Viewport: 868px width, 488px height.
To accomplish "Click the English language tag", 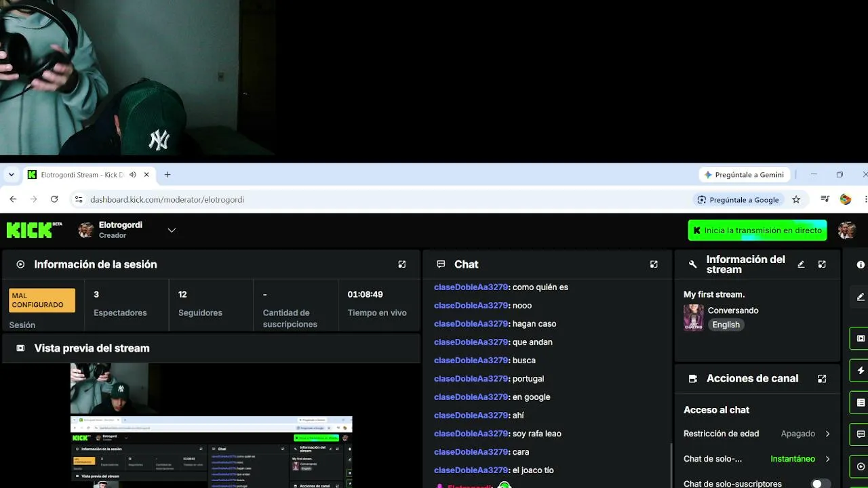I will (726, 325).
